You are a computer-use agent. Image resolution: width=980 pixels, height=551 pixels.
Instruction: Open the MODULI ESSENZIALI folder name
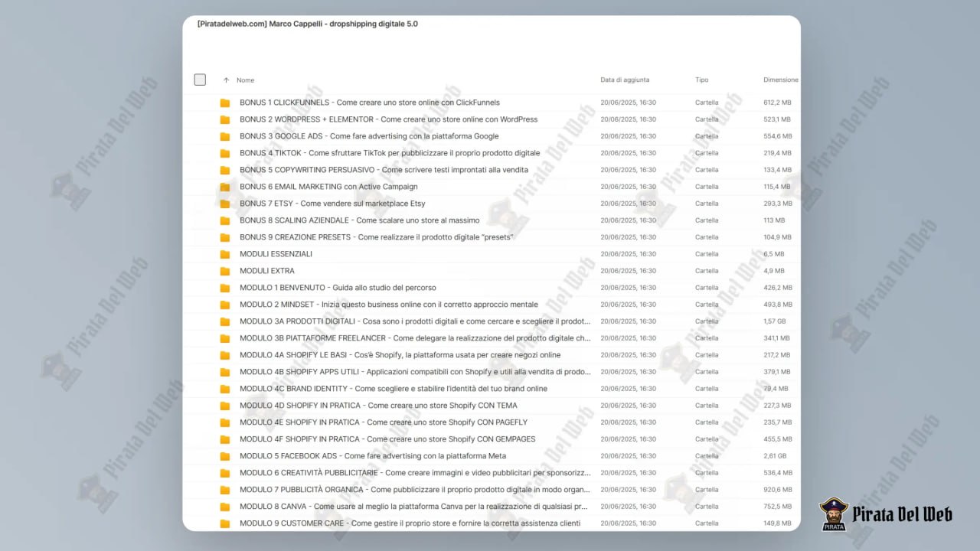coord(276,254)
